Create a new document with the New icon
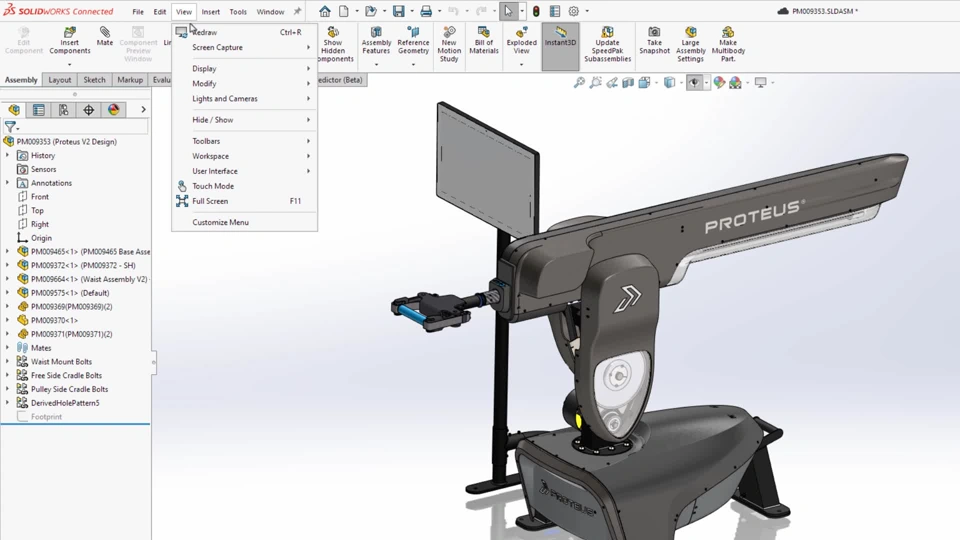960x540 pixels. [343, 11]
